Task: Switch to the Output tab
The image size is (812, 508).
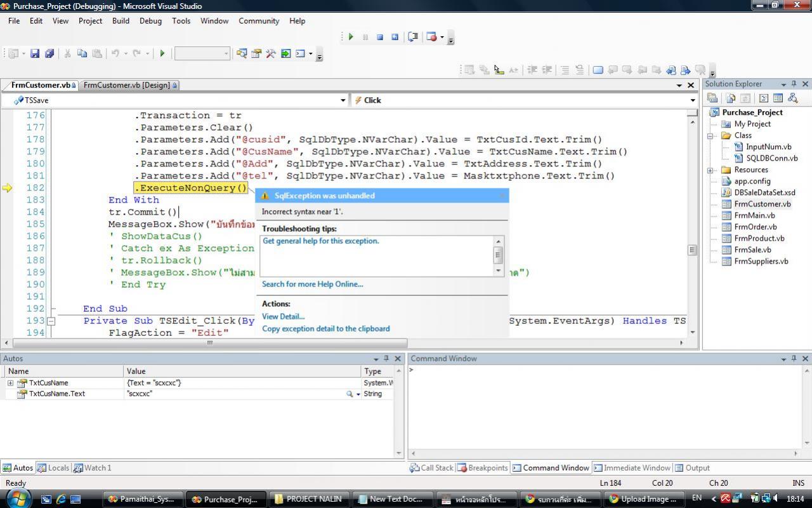Action: pyautogui.click(x=693, y=468)
